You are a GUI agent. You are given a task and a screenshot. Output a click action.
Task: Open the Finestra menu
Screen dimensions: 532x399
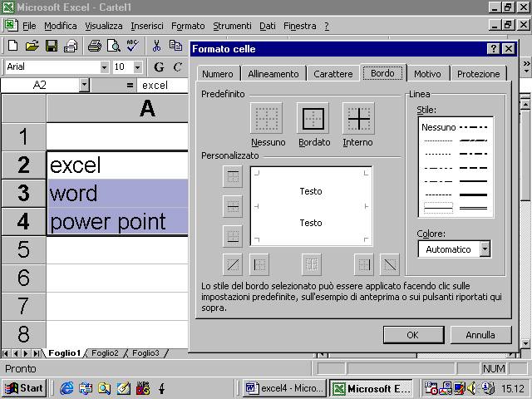[x=299, y=26]
